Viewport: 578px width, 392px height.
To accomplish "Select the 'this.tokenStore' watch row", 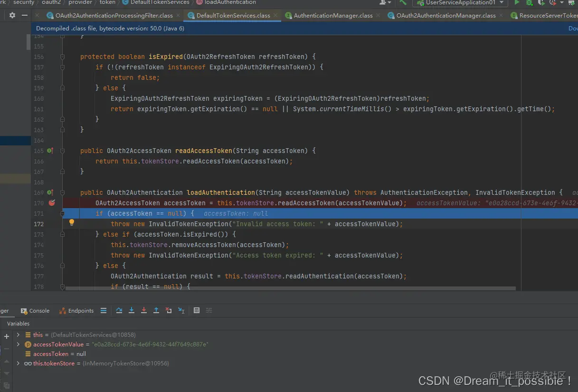I will pos(96,363).
